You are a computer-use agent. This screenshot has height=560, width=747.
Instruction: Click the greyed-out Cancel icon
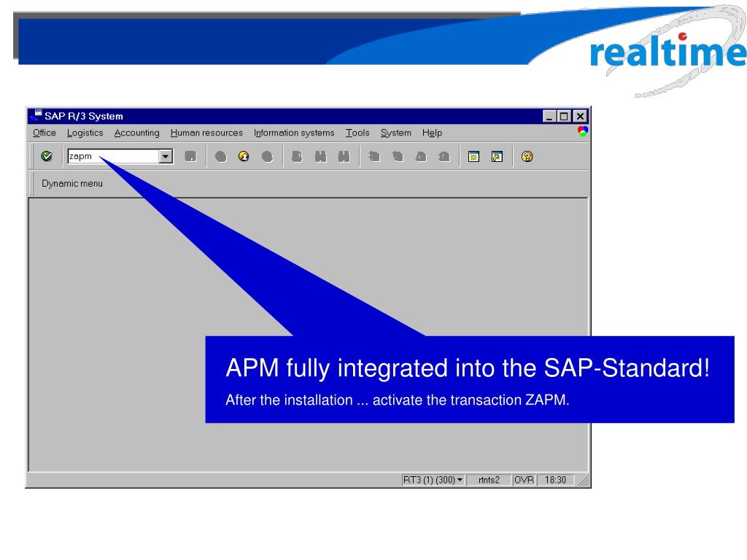click(267, 156)
